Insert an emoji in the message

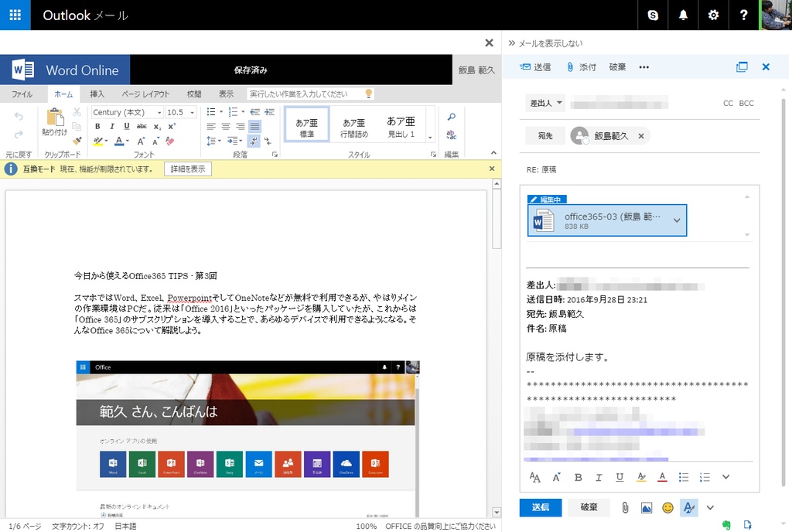pyautogui.click(x=667, y=508)
